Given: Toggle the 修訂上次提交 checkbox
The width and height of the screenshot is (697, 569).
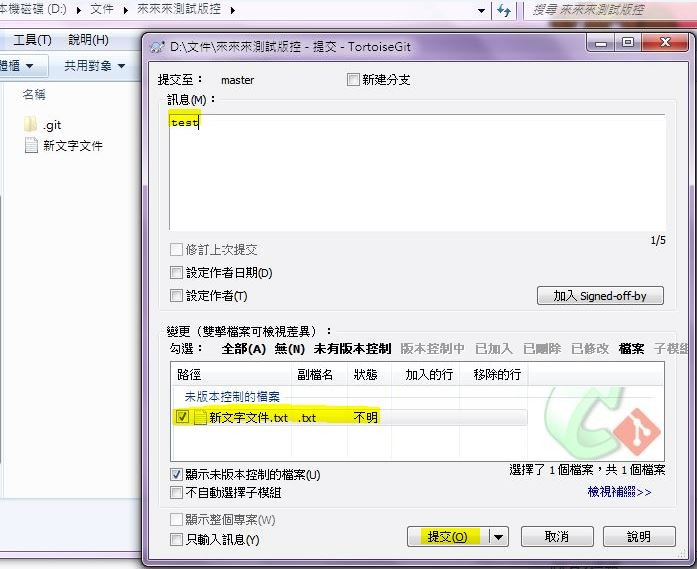Looking at the screenshot, I should [176, 249].
